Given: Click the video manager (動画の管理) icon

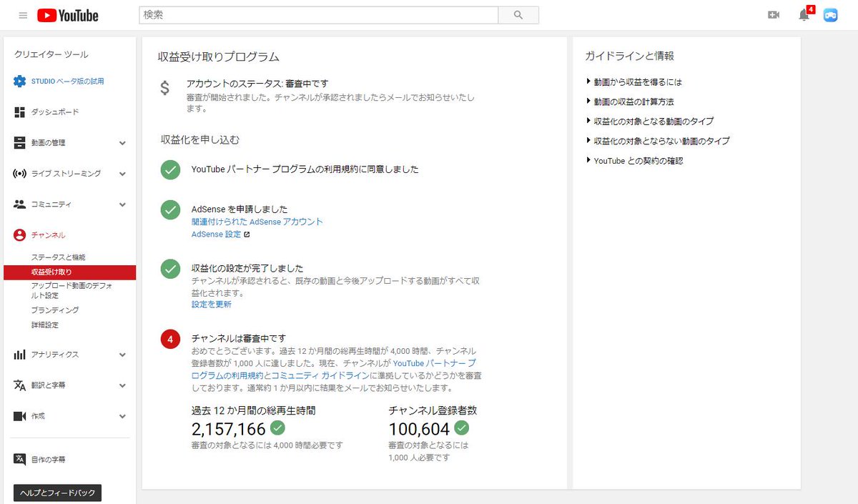Looking at the screenshot, I should pos(20,143).
